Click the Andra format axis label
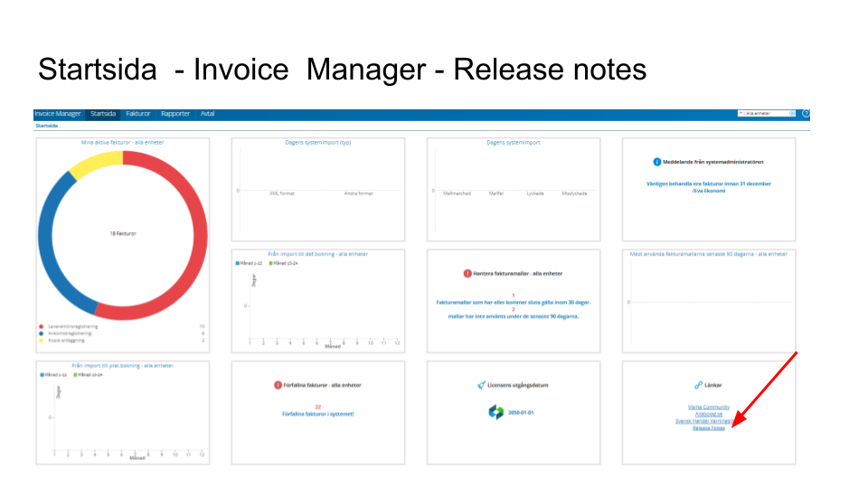 (x=359, y=193)
